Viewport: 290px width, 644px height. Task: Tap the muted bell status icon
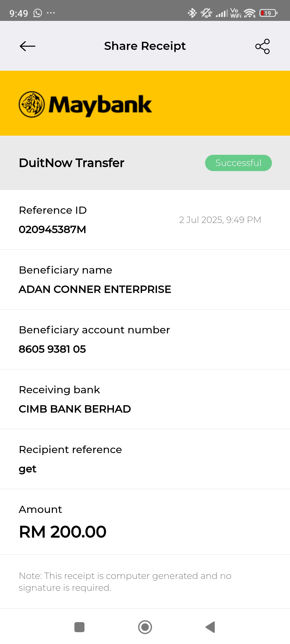[206, 13]
